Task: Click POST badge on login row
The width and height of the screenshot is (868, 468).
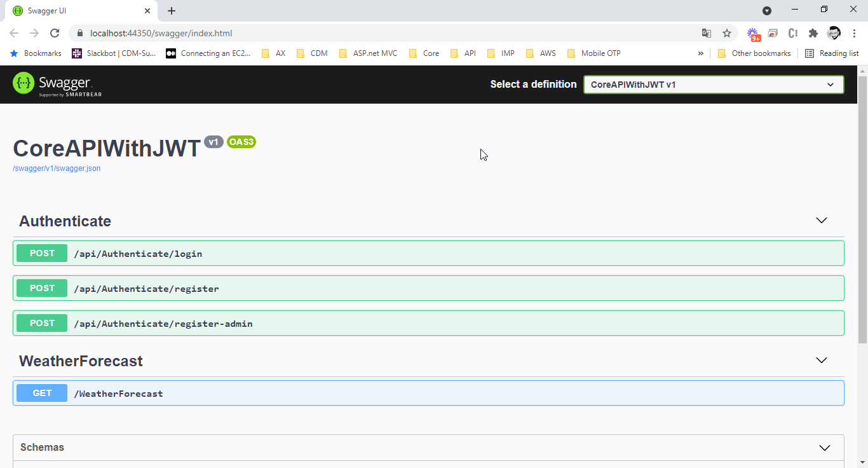Action: (x=42, y=253)
